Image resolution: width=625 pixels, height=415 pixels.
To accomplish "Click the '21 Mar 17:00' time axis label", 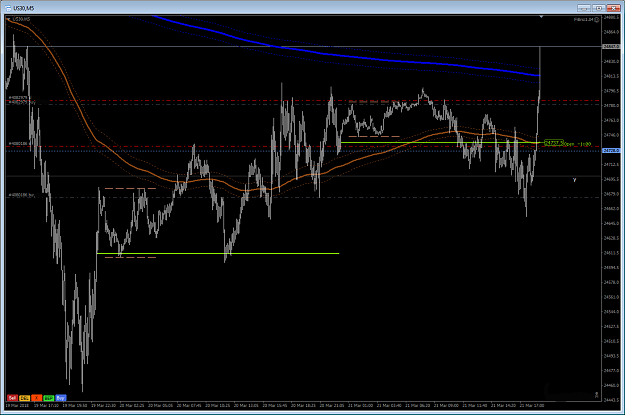I will pos(532,405).
